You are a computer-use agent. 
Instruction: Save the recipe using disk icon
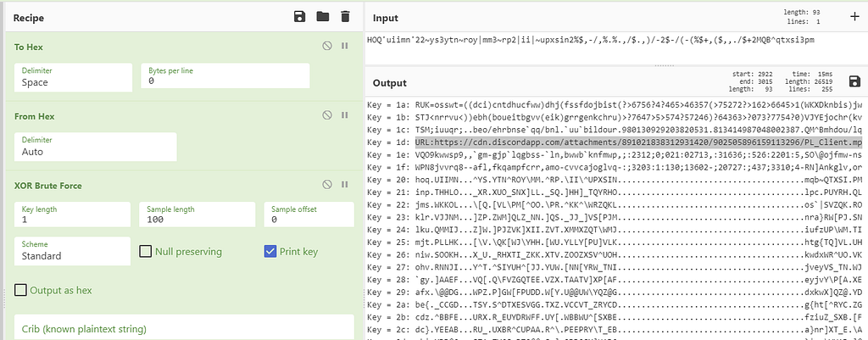pos(299,17)
